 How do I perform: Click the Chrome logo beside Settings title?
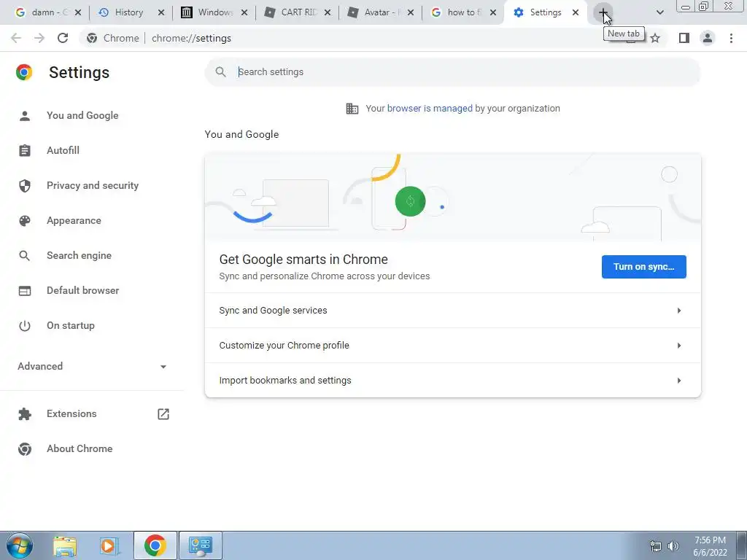[x=24, y=72]
